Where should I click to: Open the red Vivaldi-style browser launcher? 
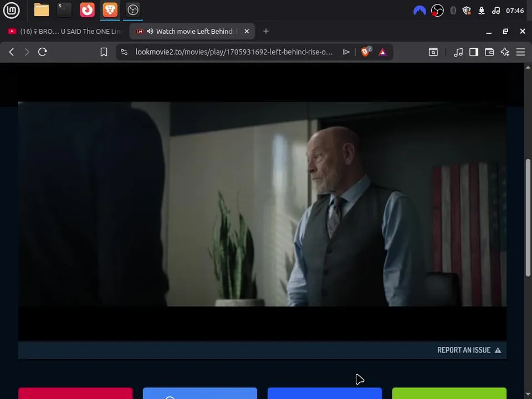point(87,10)
